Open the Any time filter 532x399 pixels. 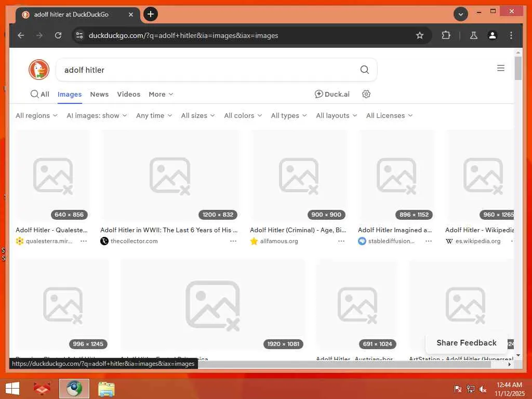tap(154, 115)
